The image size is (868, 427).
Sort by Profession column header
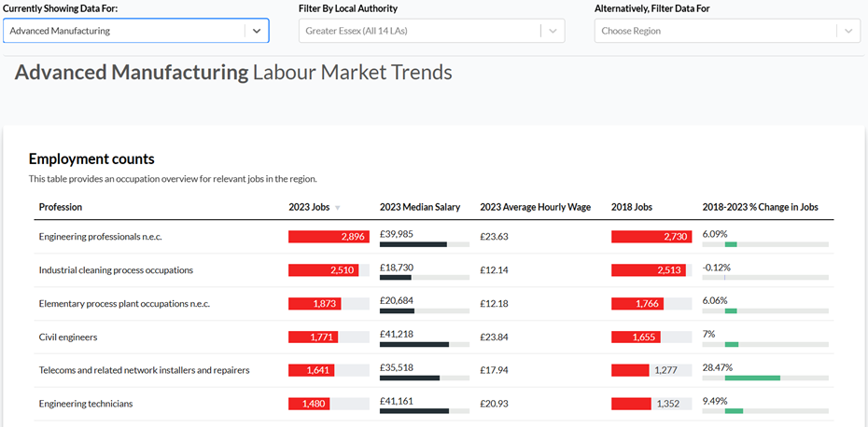point(61,207)
